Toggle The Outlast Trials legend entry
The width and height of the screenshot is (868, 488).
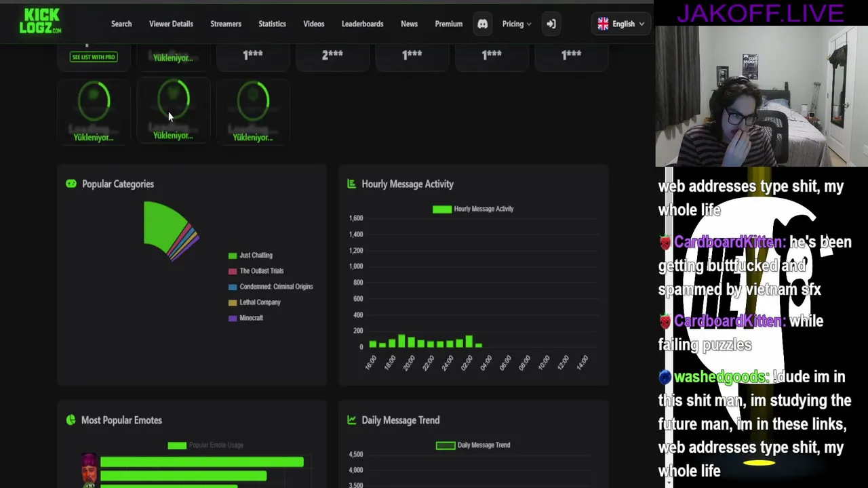point(256,271)
